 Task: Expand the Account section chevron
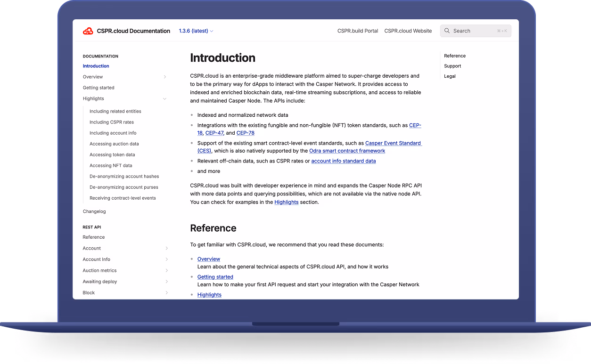click(x=167, y=249)
